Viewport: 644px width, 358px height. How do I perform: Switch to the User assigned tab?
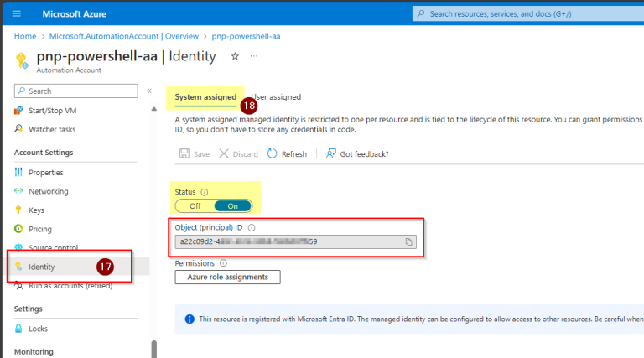click(277, 97)
